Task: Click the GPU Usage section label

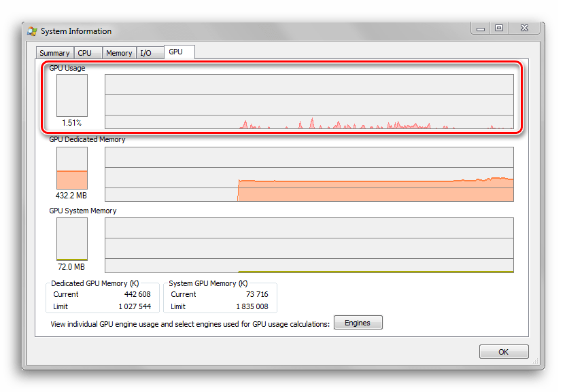Action: click(67, 69)
